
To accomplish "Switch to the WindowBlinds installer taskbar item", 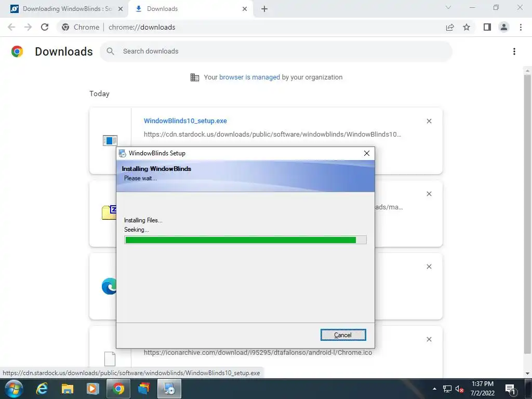I will (169, 389).
